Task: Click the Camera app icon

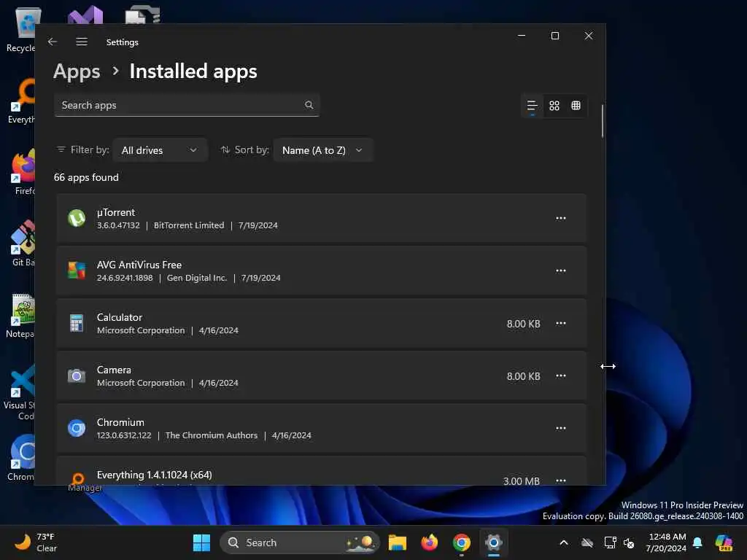Action: pyautogui.click(x=76, y=376)
